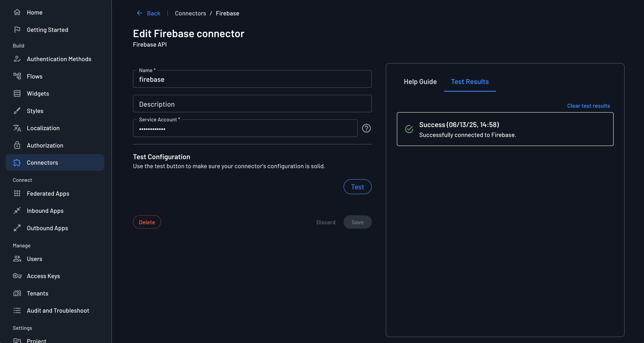Open the Authorization lock icon

[17, 145]
